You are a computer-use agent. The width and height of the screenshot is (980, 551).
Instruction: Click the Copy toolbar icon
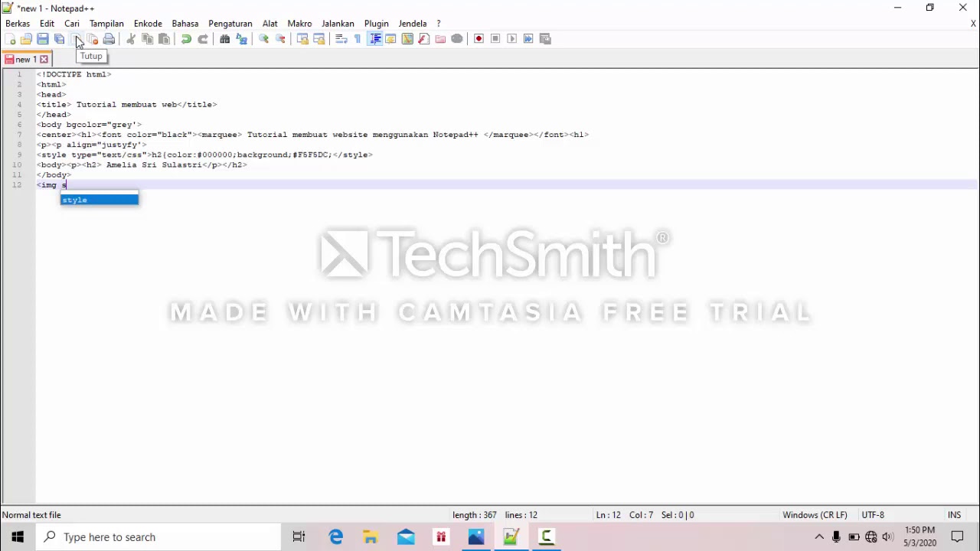[x=147, y=39]
